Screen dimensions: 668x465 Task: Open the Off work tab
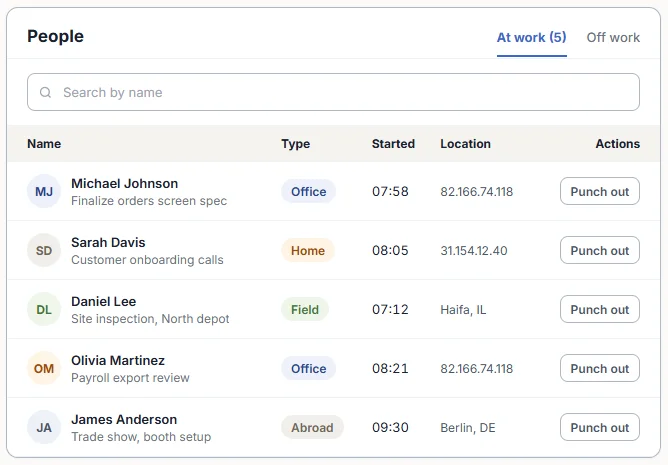click(x=613, y=38)
